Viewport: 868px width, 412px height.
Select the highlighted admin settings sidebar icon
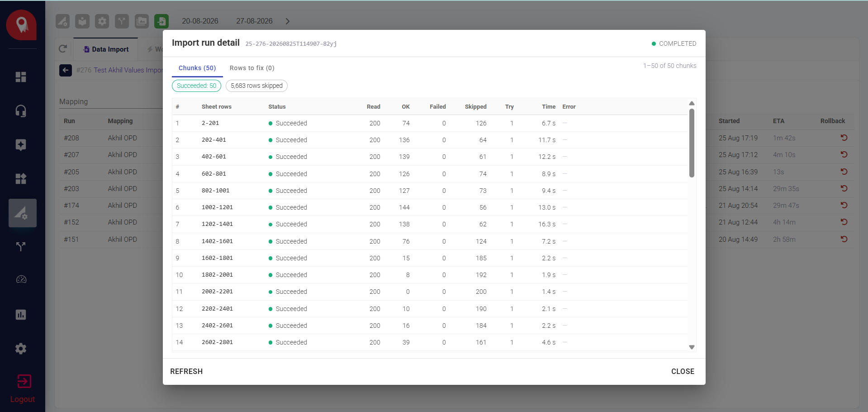coord(22,213)
